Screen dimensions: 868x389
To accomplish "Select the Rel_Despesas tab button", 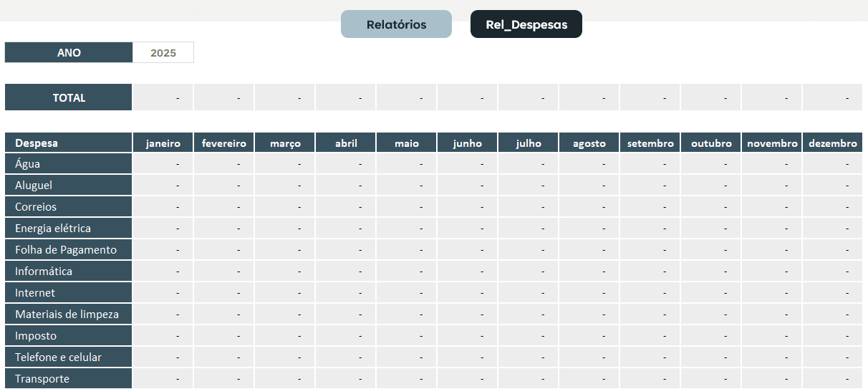I will click(x=526, y=24).
